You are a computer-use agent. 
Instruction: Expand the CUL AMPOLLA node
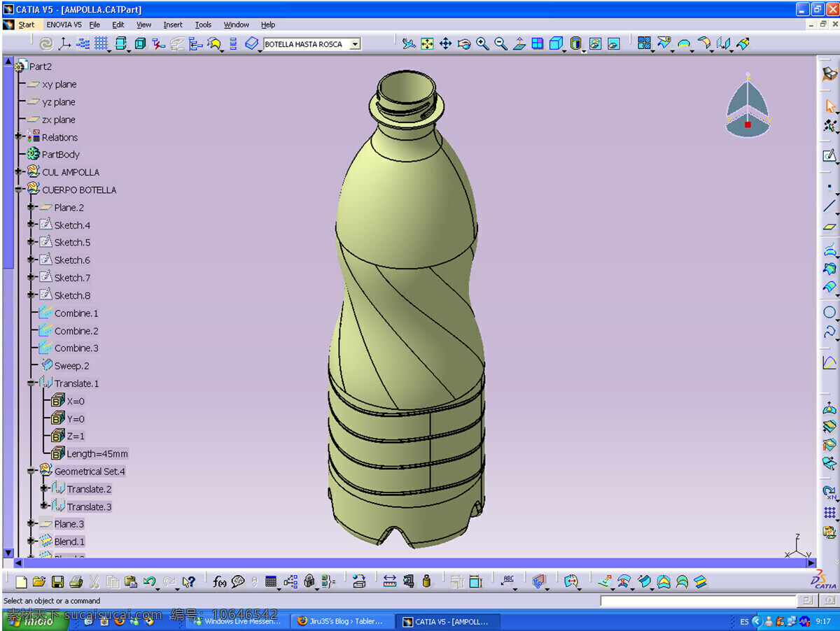click(18, 171)
